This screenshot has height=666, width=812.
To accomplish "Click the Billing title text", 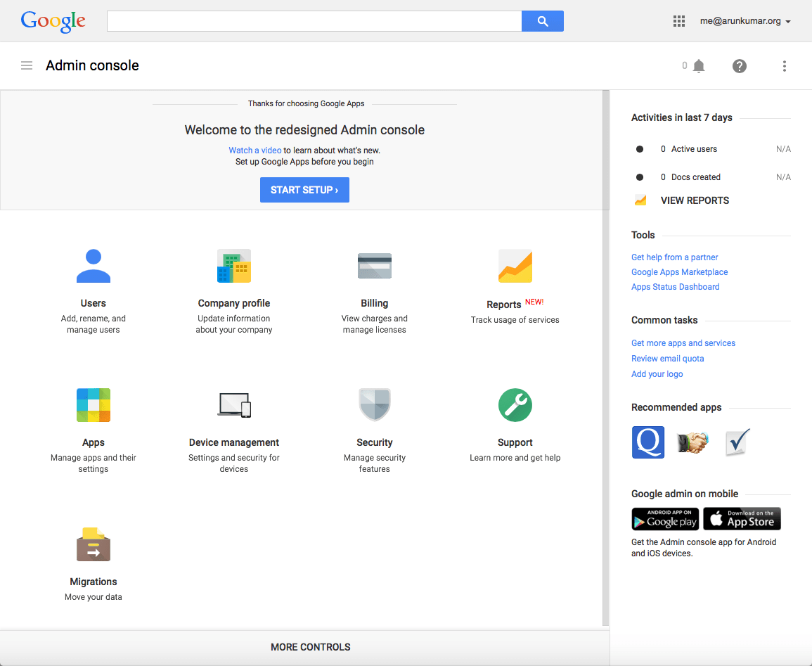I will pos(375,303).
